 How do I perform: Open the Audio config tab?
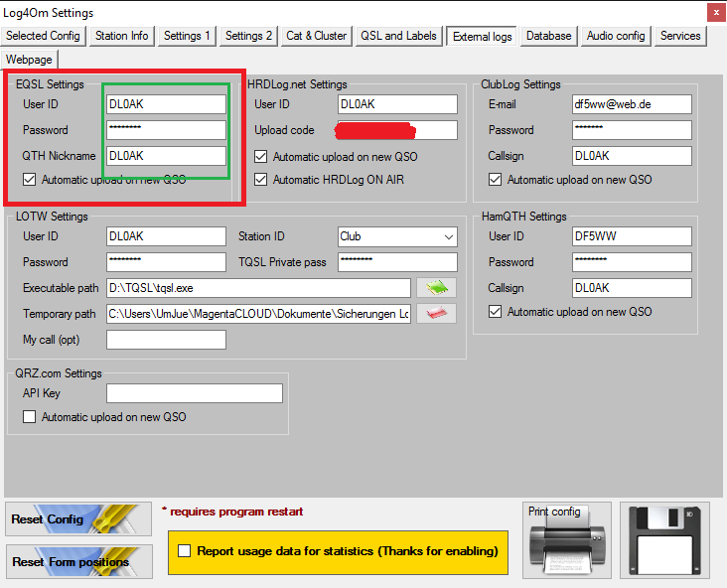tap(616, 36)
